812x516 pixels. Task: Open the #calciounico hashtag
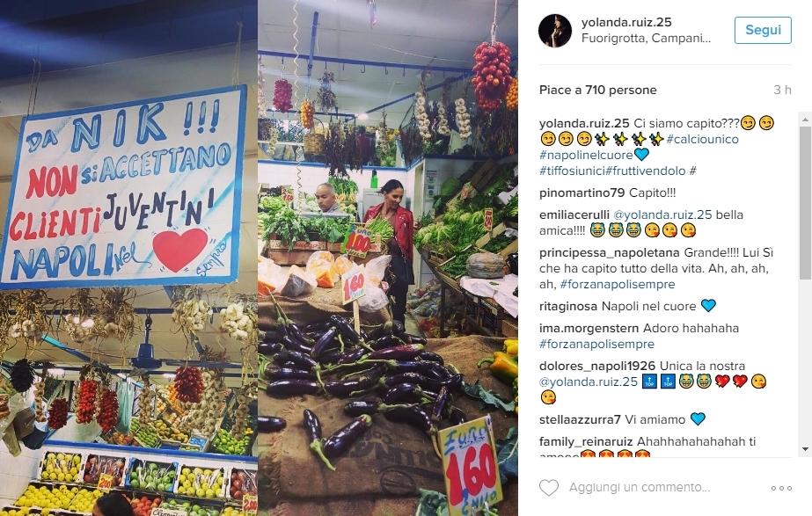(702, 139)
